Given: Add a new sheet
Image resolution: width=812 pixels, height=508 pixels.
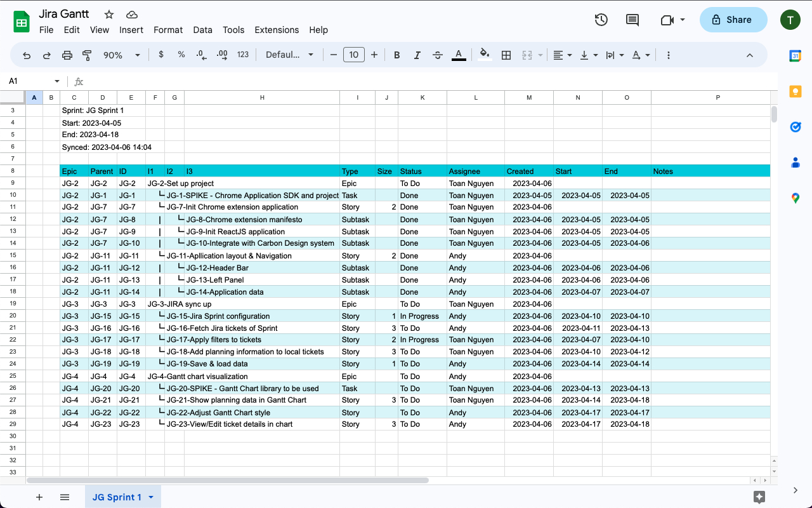Looking at the screenshot, I should [39, 497].
